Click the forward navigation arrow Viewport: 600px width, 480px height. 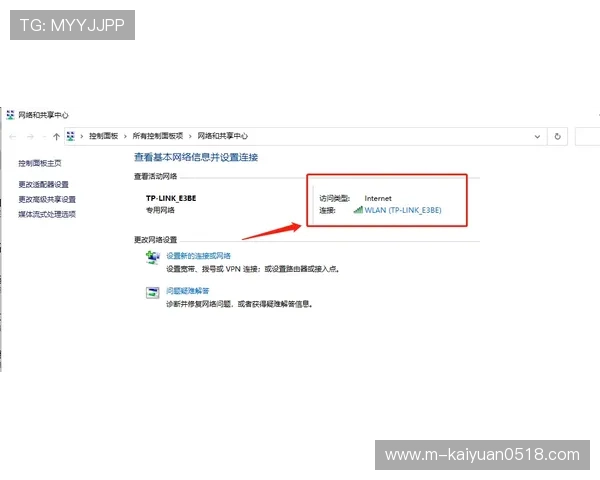pos(30,137)
